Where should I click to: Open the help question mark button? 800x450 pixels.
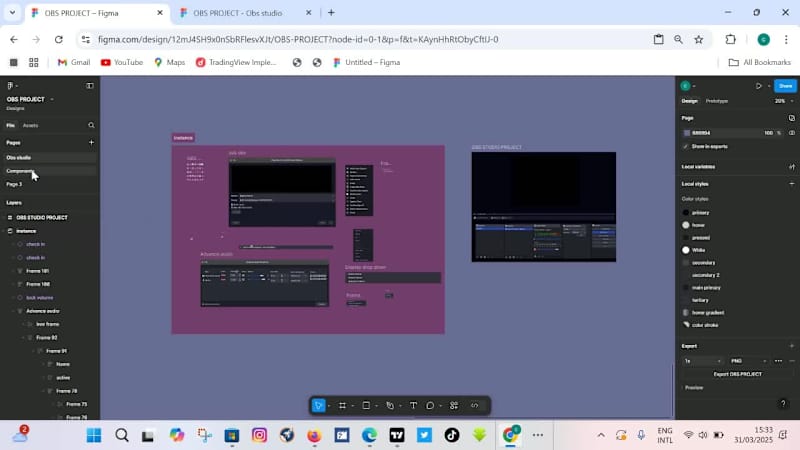click(783, 404)
